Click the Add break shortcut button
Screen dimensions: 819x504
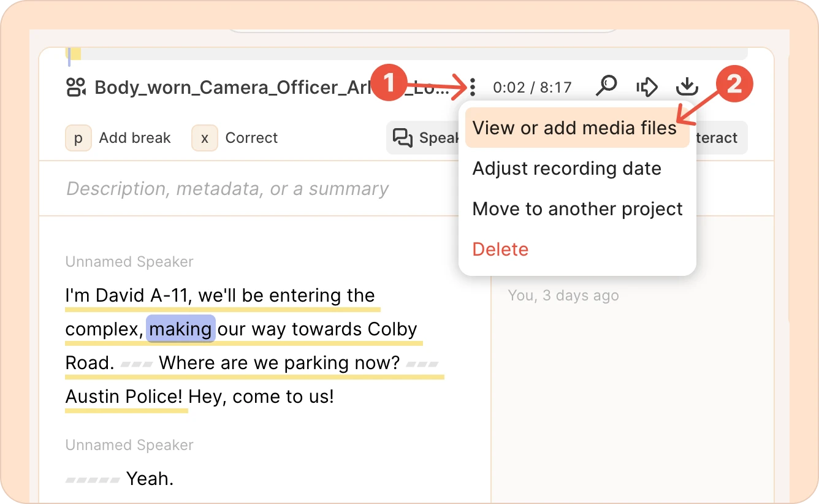[x=118, y=138]
